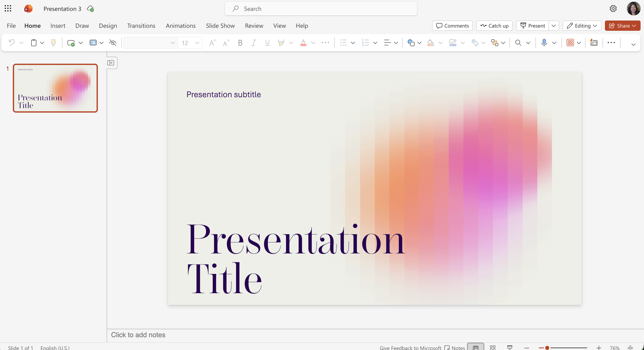Screen dimensions: 644x350
Task: Apply the red font color swatch
Action: [x=303, y=43]
